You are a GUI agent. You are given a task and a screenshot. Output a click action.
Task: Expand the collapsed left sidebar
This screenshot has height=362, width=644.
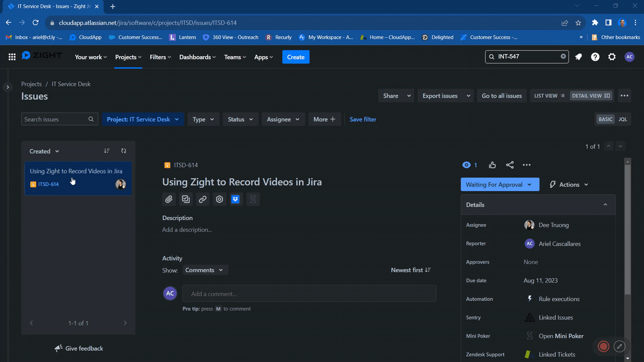coord(8,87)
